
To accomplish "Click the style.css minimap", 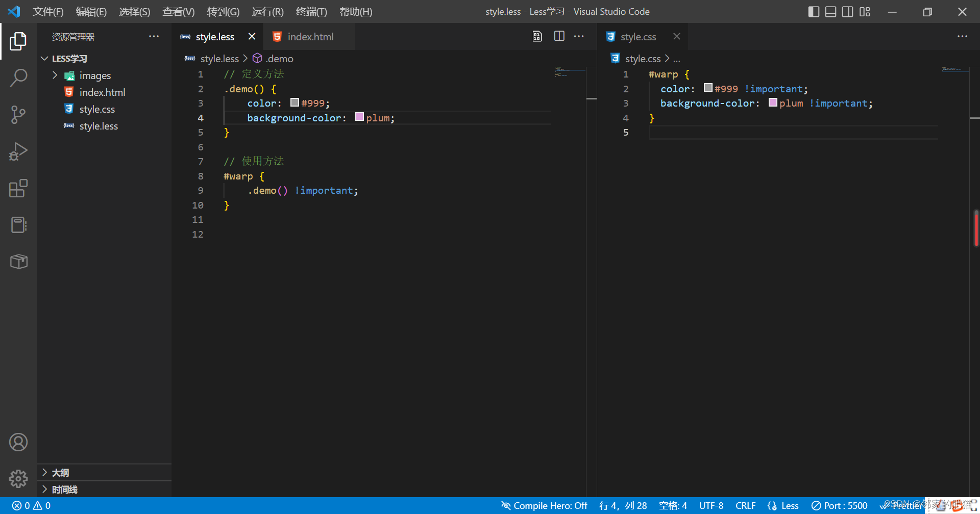I will [954, 69].
